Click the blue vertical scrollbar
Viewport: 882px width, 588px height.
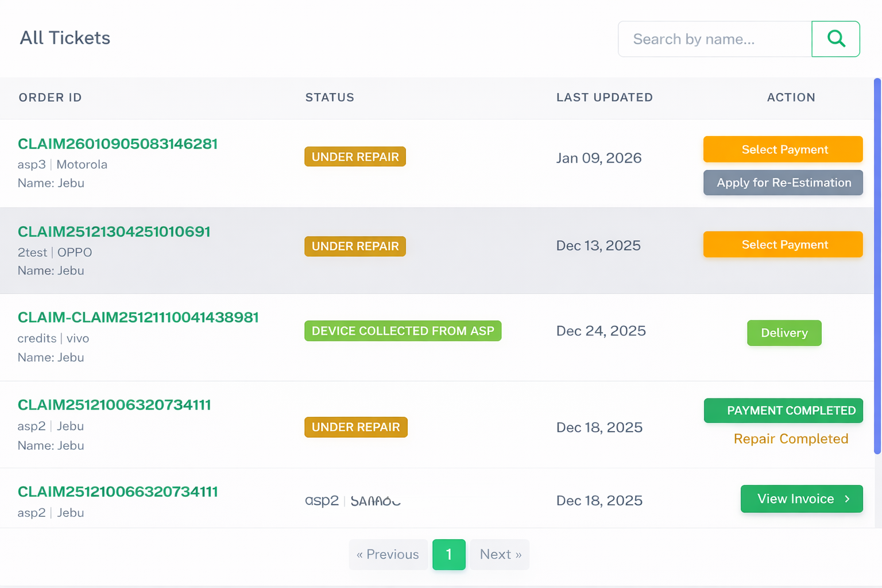point(877,264)
